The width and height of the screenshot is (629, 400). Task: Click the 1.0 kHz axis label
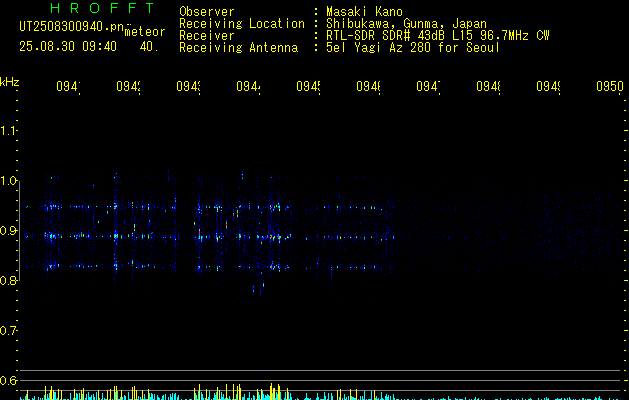(8, 181)
